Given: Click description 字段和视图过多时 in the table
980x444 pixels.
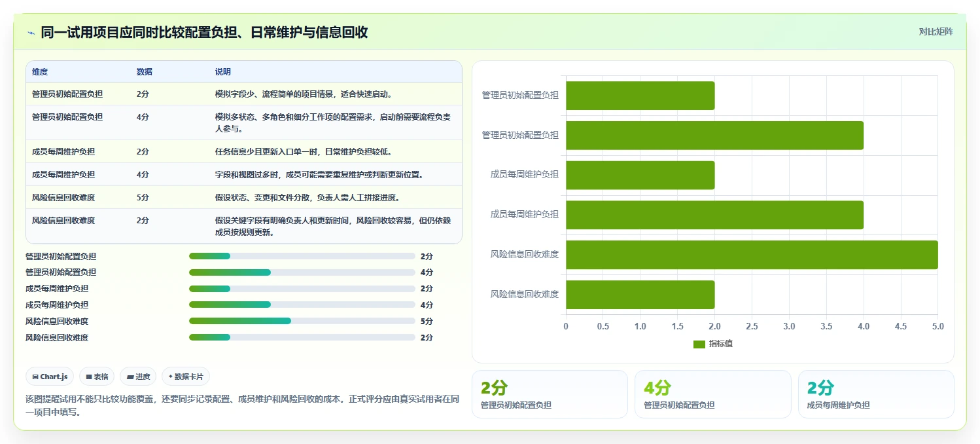Looking at the screenshot, I should (x=319, y=175).
